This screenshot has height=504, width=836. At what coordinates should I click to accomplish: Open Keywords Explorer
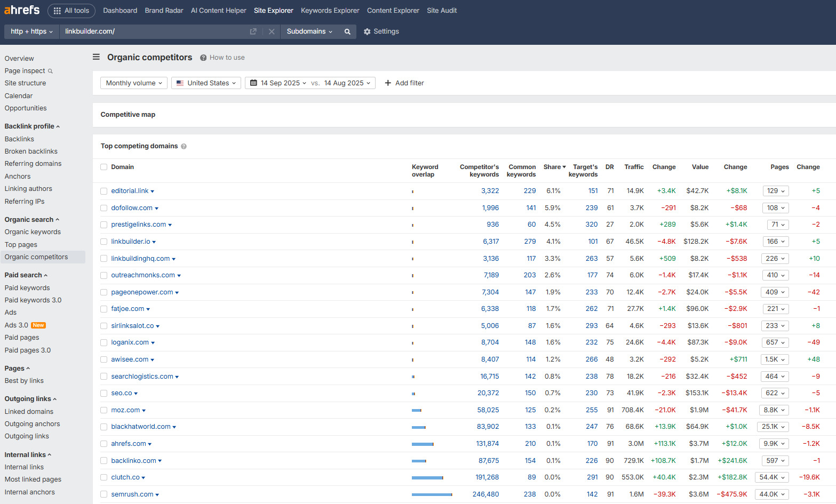(330, 11)
